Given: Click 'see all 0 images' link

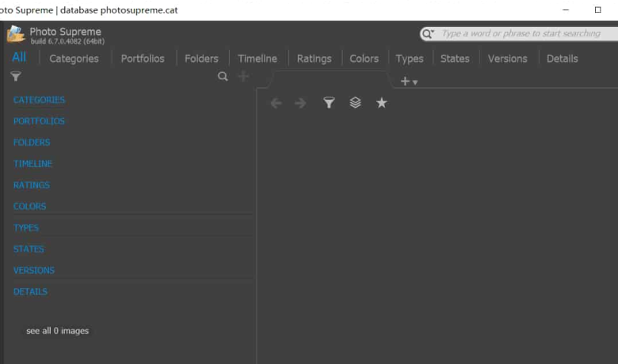Looking at the screenshot, I should tap(58, 331).
